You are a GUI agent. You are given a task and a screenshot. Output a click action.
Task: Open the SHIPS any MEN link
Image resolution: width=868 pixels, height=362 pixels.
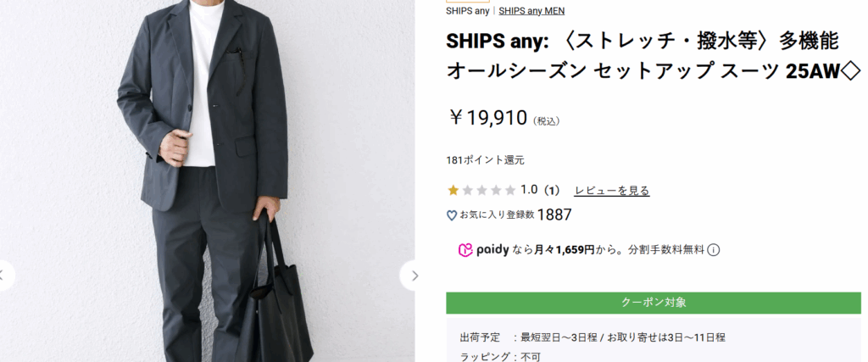tap(531, 11)
